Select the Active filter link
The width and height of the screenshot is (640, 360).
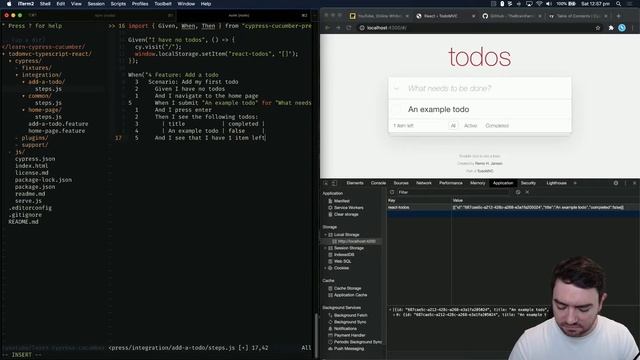470,126
